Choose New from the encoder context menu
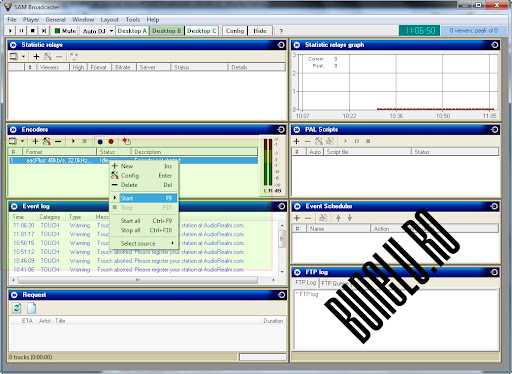 point(144,166)
